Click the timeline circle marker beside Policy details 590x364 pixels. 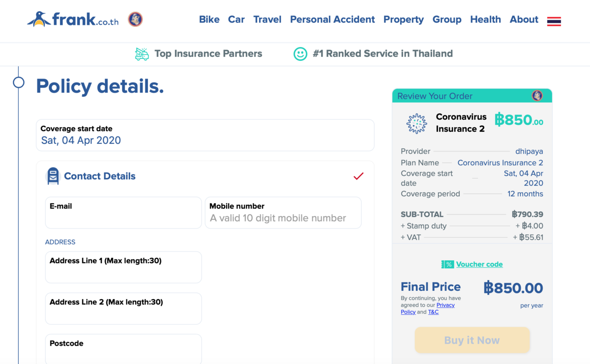click(x=19, y=82)
